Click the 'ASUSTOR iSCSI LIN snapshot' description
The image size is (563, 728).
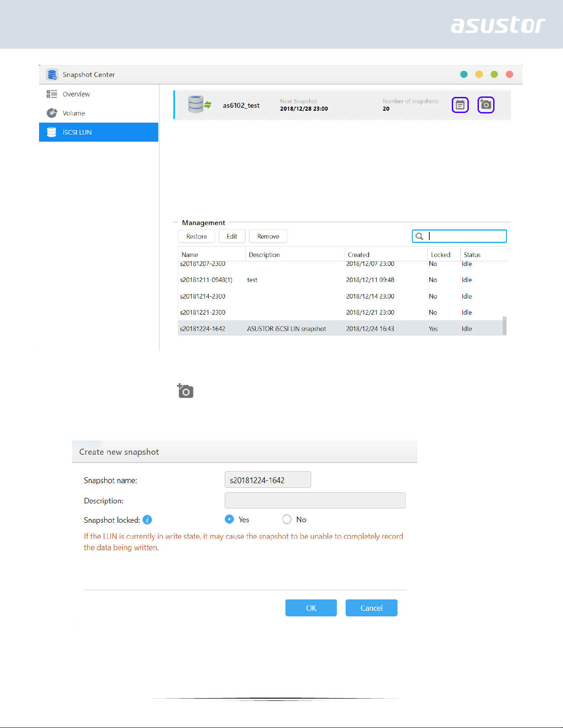(x=286, y=329)
